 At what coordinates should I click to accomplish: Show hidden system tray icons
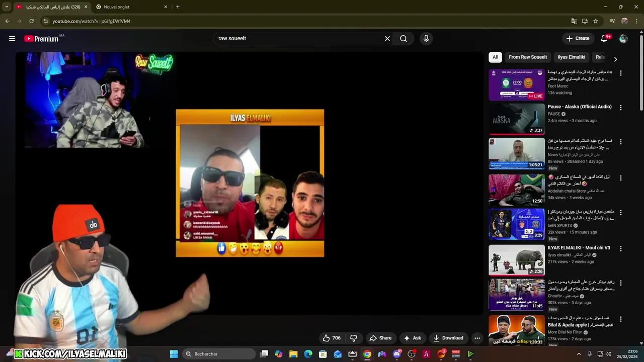[579, 354]
